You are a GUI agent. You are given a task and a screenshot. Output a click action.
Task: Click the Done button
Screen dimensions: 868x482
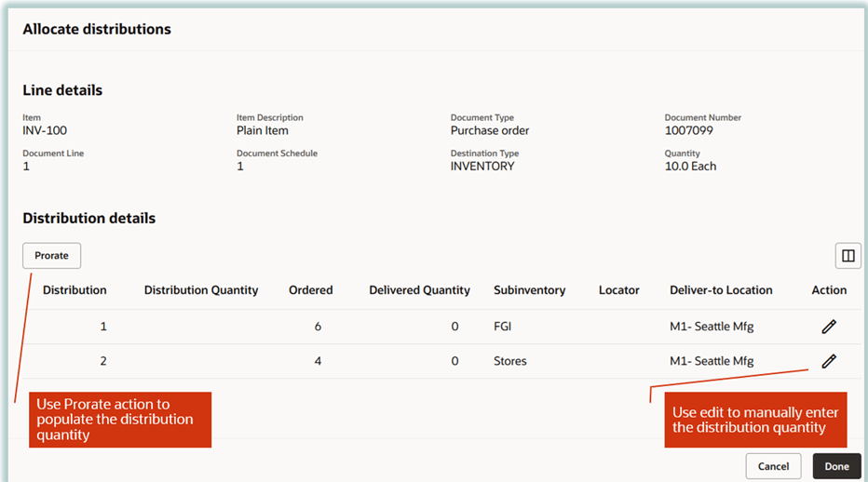pyautogui.click(x=837, y=466)
